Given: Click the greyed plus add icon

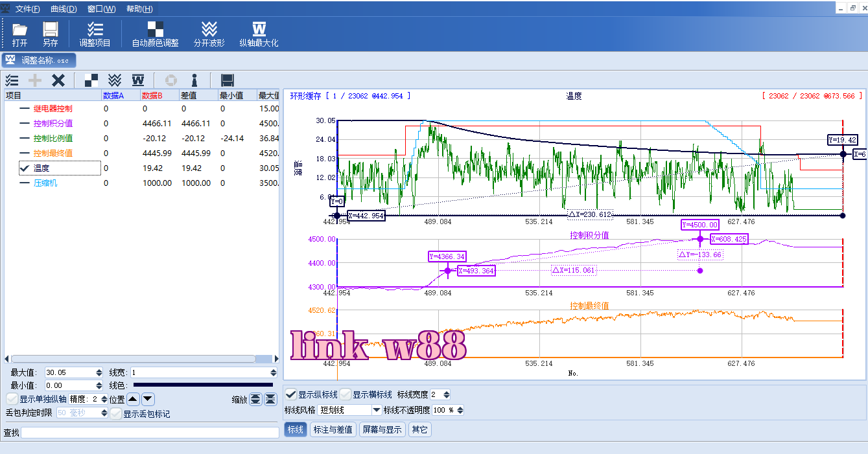Looking at the screenshot, I should 35,80.
